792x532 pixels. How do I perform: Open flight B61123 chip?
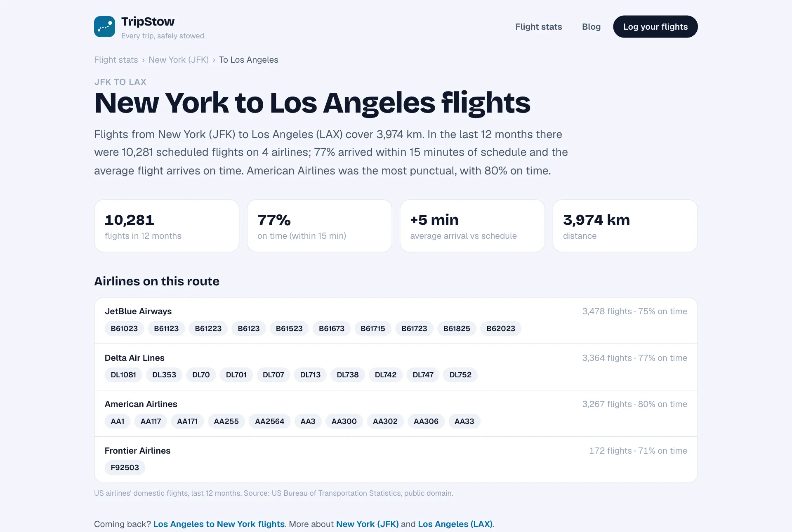tap(166, 329)
